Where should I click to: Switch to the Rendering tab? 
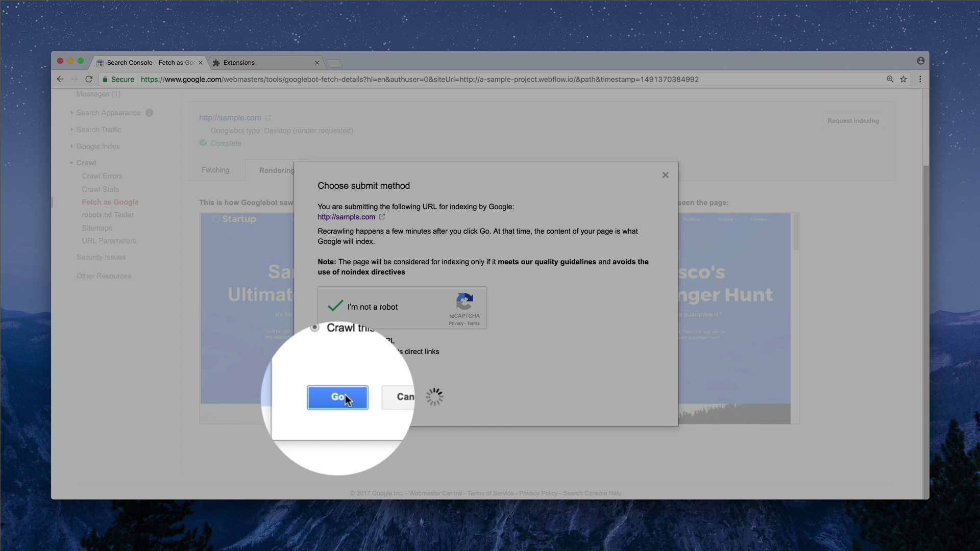tap(276, 170)
